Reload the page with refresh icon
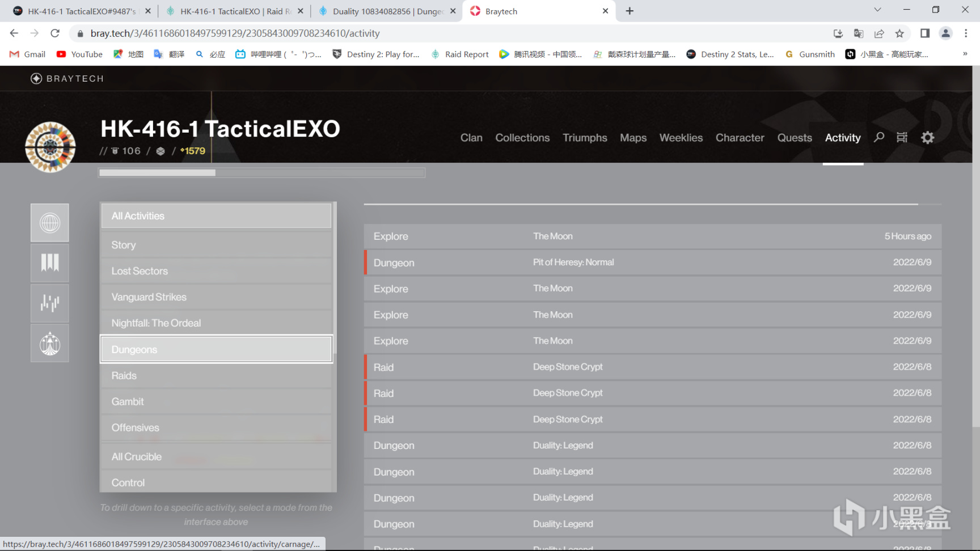 click(55, 33)
